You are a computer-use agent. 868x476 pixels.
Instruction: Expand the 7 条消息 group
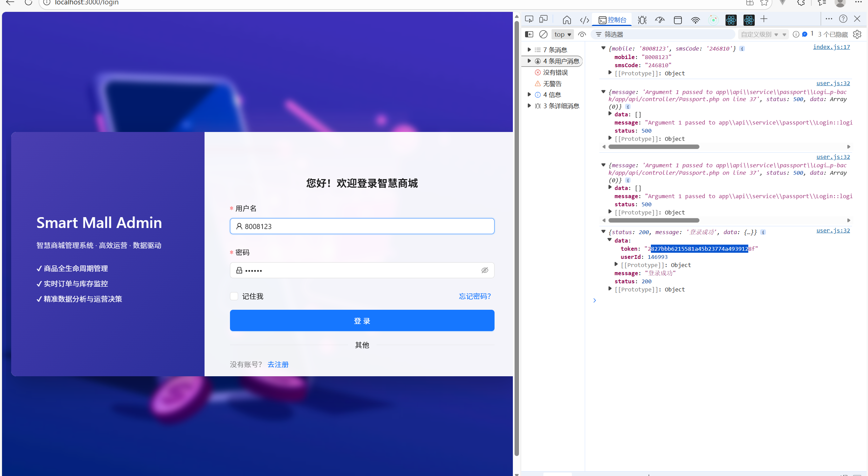click(529, 50)
